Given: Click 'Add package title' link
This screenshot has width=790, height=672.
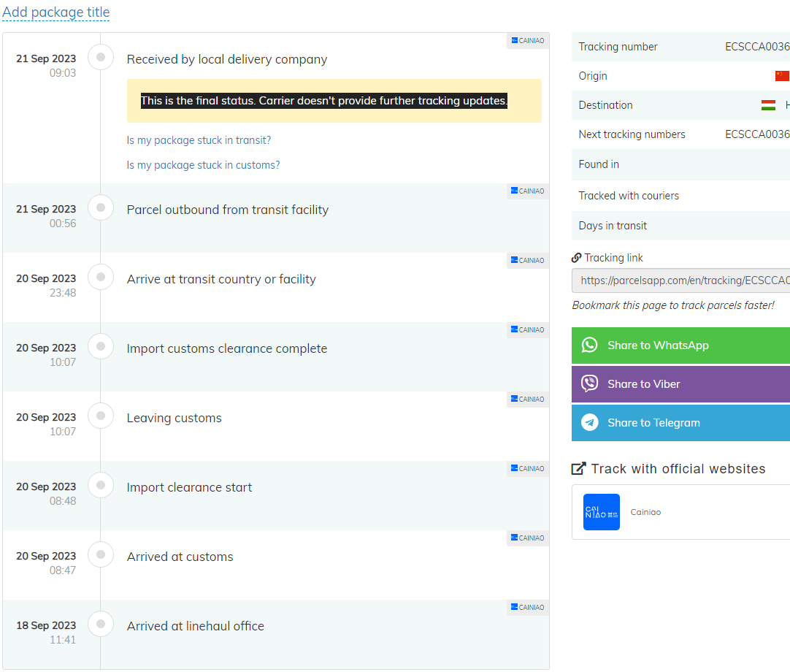Looking at the screenshot, I should coord(56,12).
